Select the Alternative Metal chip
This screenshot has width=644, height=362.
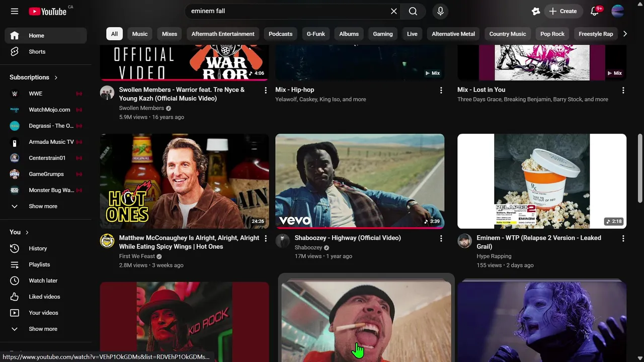[453, 34]
